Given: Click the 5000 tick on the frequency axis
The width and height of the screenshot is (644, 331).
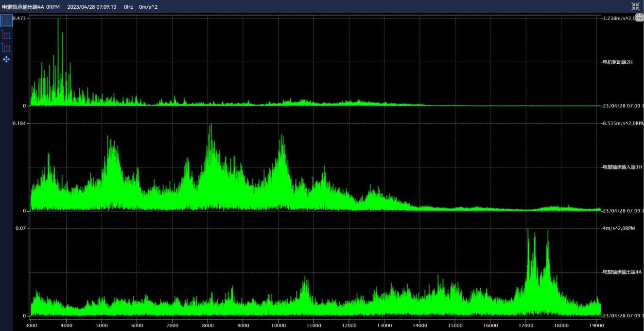Looking at the screenshot, I should [102, 325].
